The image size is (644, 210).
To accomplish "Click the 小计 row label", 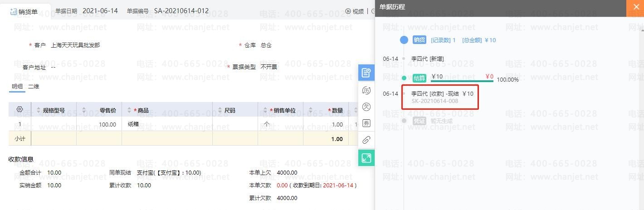I will click(x=20, y=139).
